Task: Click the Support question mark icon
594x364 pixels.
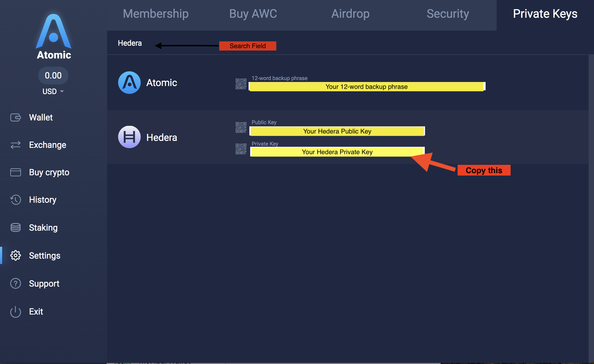Action: (x=16, y=283)
